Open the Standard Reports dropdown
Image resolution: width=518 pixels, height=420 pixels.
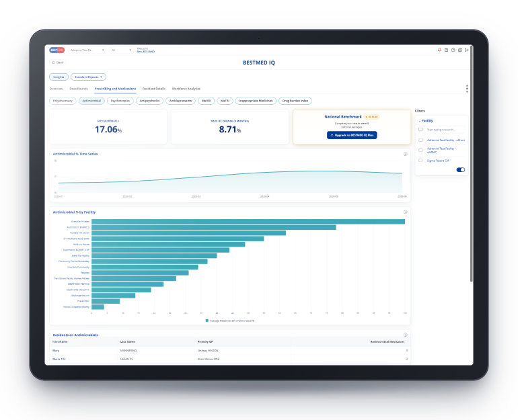pyautogui.click(x=88, y=77)
